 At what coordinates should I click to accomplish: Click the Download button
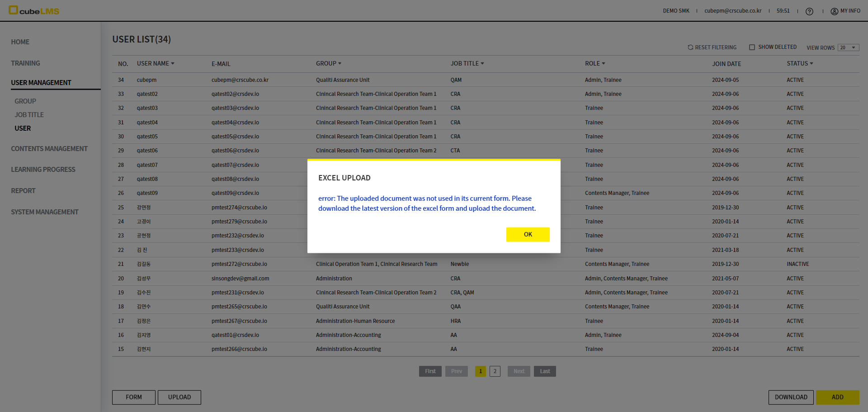(791, 397)
